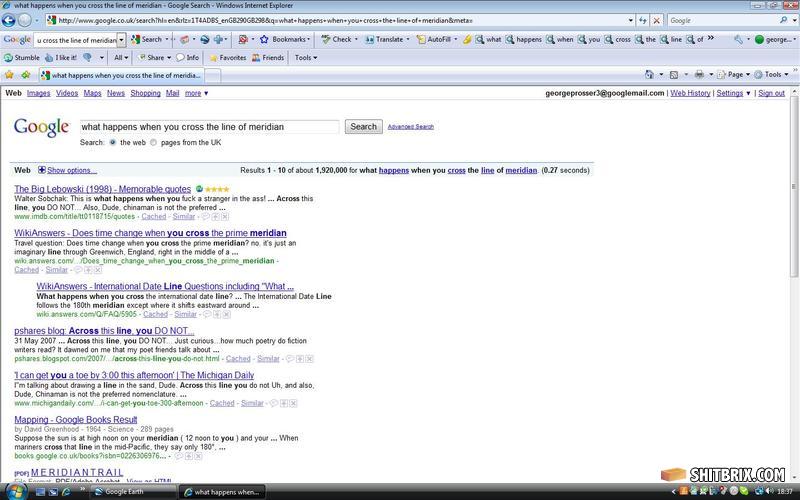Click the Windows Start orb
The width and height of the screenshot is (800, 500).
(15, 491)
